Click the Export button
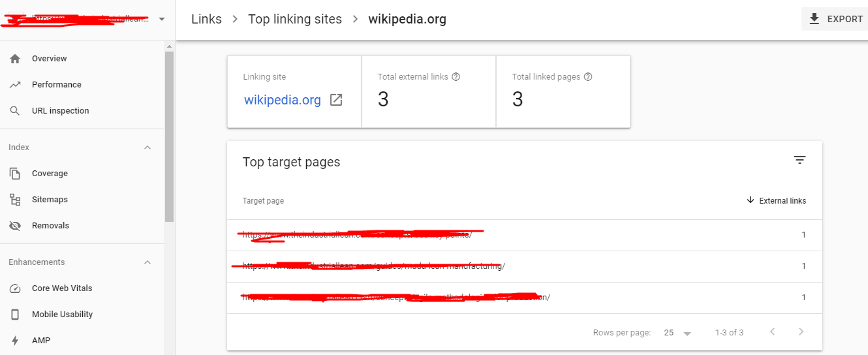 pos(835,20)
